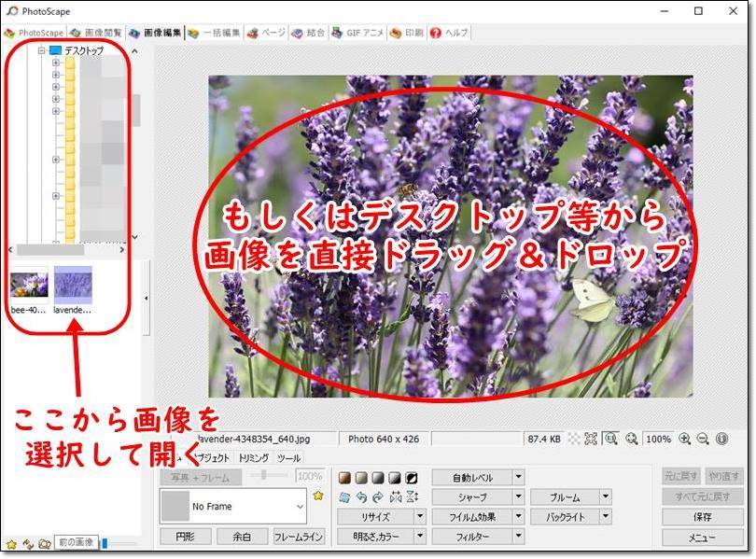Click the シャープ button
The image size is (756, 559).
(x=472, y=496)
